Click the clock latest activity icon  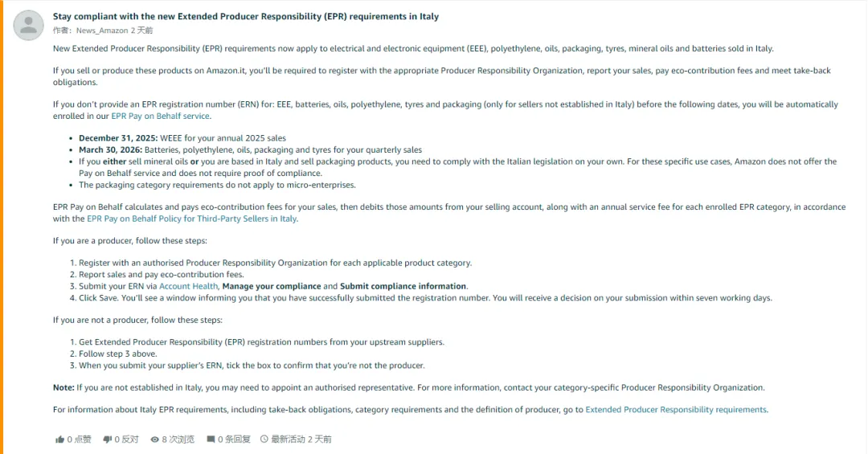click(x=264, y=440)
